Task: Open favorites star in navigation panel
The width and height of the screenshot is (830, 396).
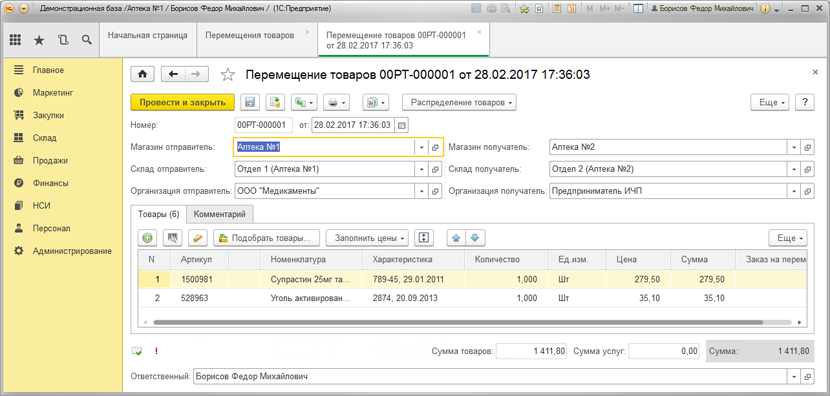Action: [x=39, y=40]
